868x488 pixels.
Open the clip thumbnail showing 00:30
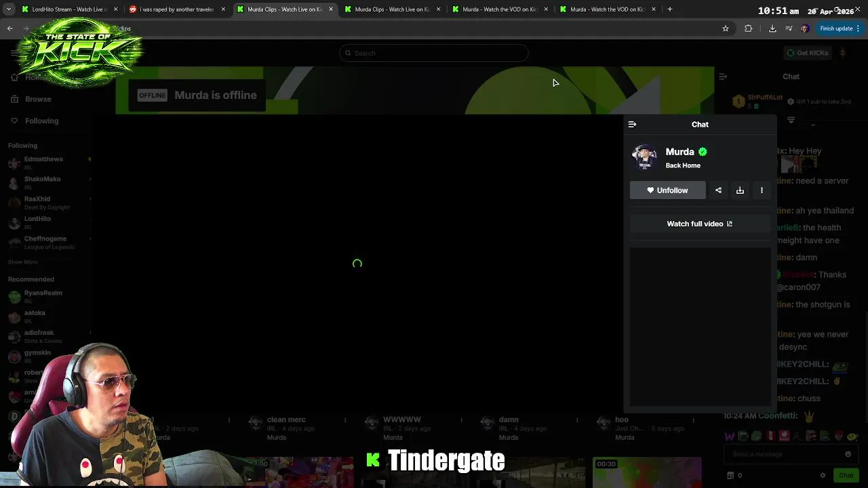[647, 472]
